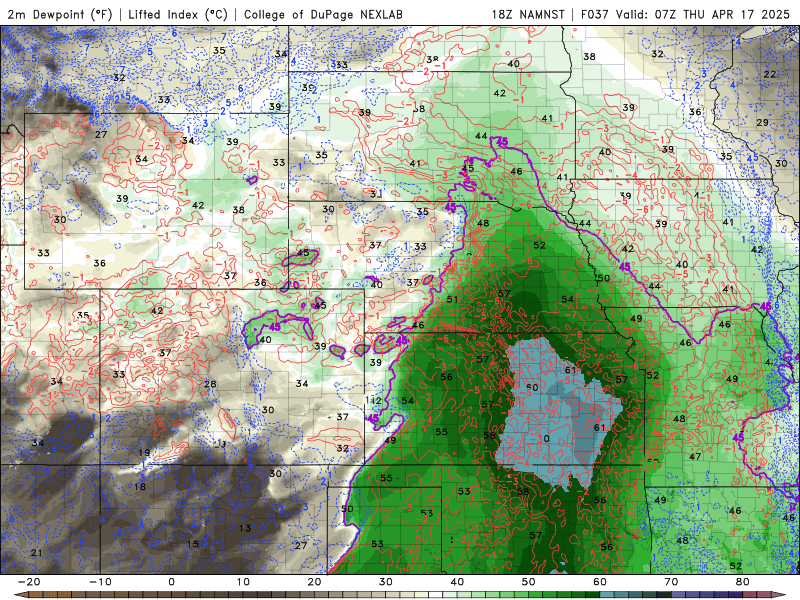Click the dewpoint value 29 on the map

click(x=762, y=122)
